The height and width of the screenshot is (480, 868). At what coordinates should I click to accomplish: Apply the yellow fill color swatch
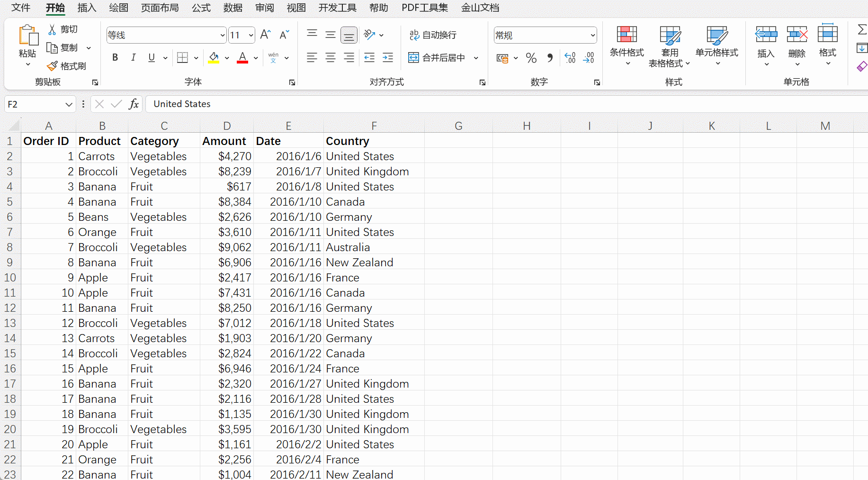[214, 58]
